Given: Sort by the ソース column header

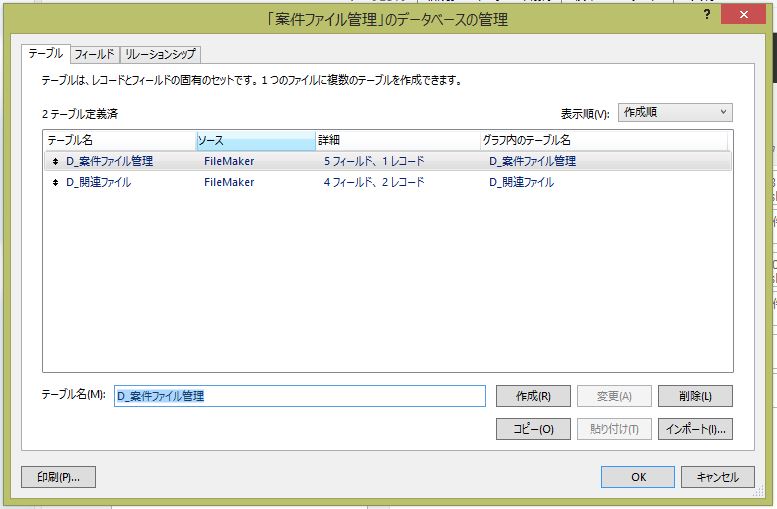Looking at the screenshot, I should pos(256,140).
